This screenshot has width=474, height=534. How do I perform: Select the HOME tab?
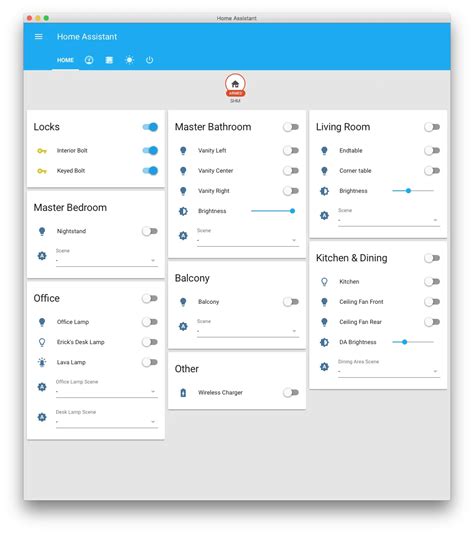[x=65, y=60]
